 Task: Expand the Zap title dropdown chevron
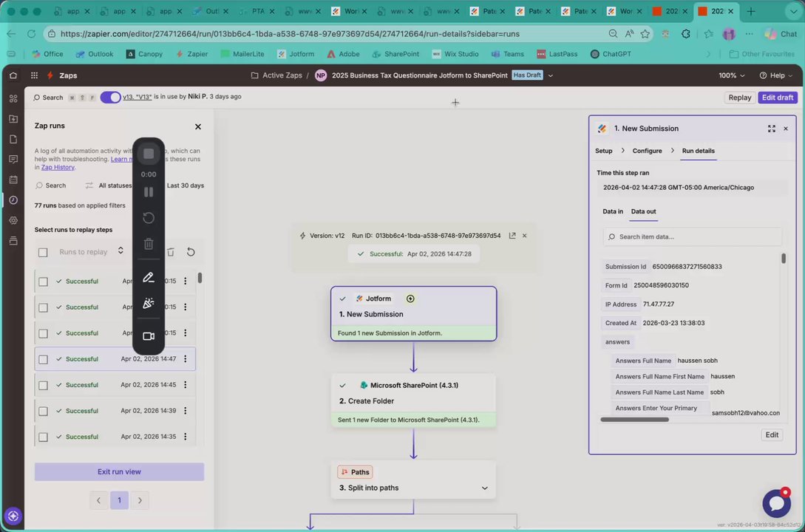551,75
